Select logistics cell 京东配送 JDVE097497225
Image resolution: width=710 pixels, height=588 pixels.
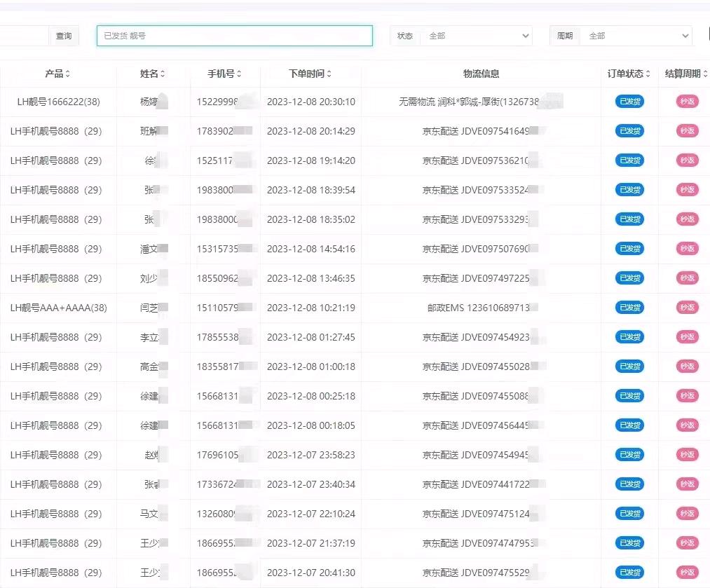pos(481,278)
